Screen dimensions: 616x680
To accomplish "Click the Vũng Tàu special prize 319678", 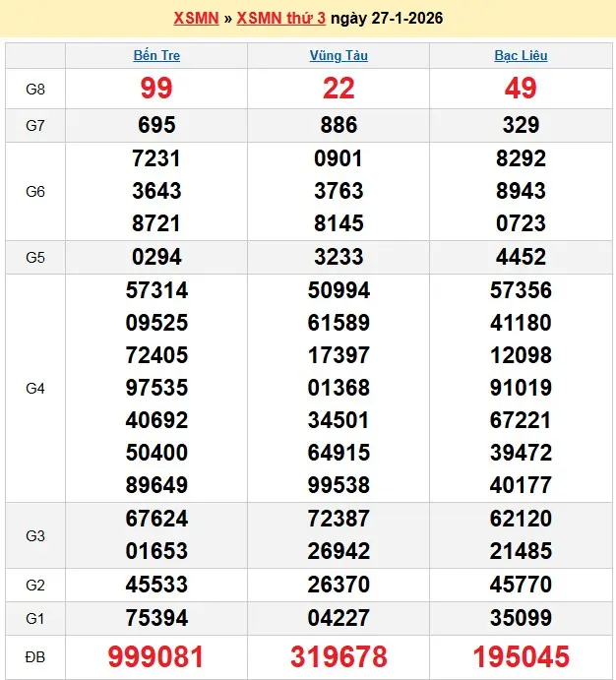I will 339,656.
